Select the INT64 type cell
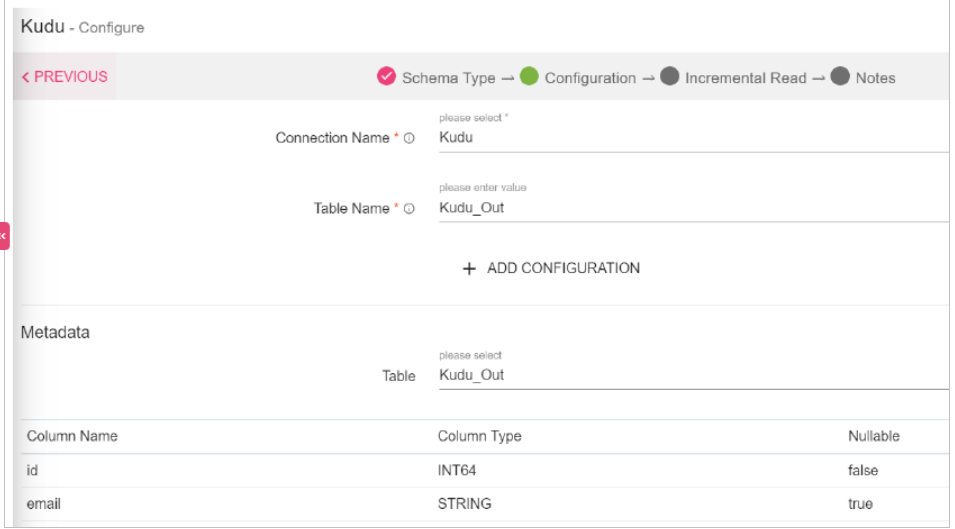 [457, 470]
